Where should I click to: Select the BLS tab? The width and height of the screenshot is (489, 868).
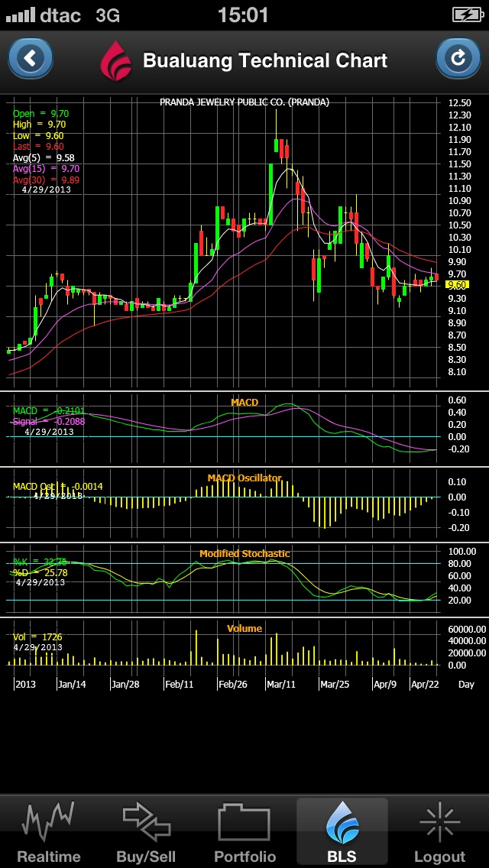[342, 831]
